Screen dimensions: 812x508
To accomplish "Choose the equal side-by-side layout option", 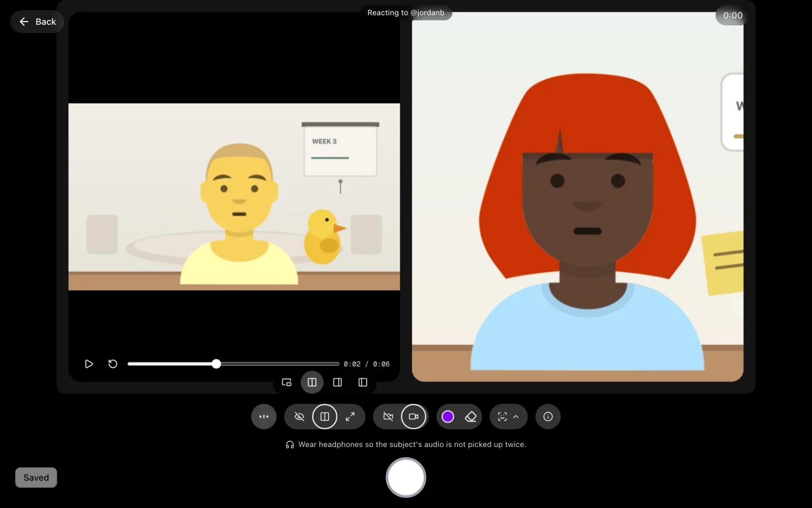I will [312, 383].
